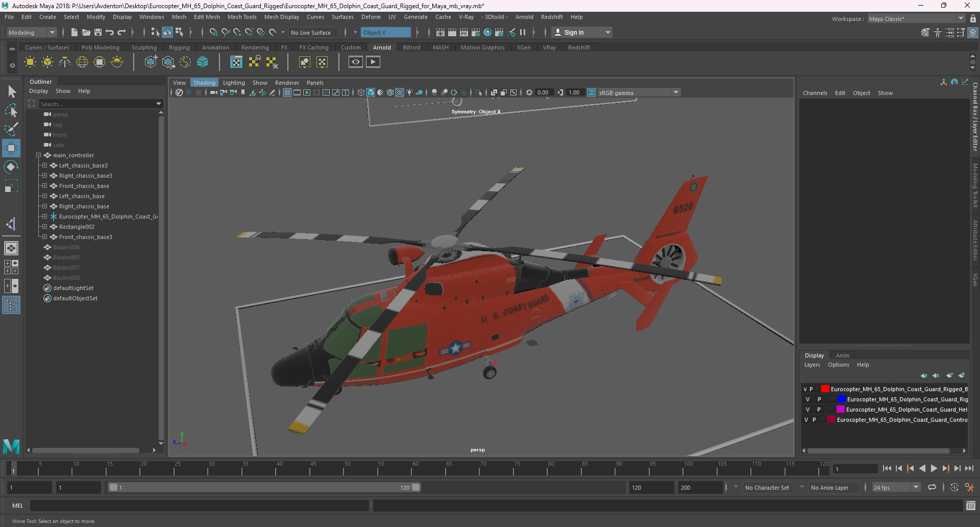Switch to Rigging shelf tab
This screenshot has height=527, width=980.
click(x=179, y=47)
